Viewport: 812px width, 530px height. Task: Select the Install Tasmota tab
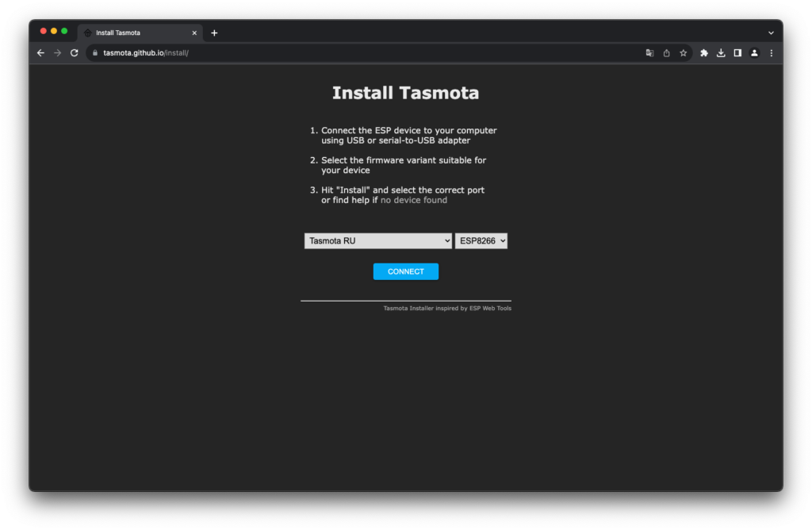pyautogui.click(x=140, y=33)
